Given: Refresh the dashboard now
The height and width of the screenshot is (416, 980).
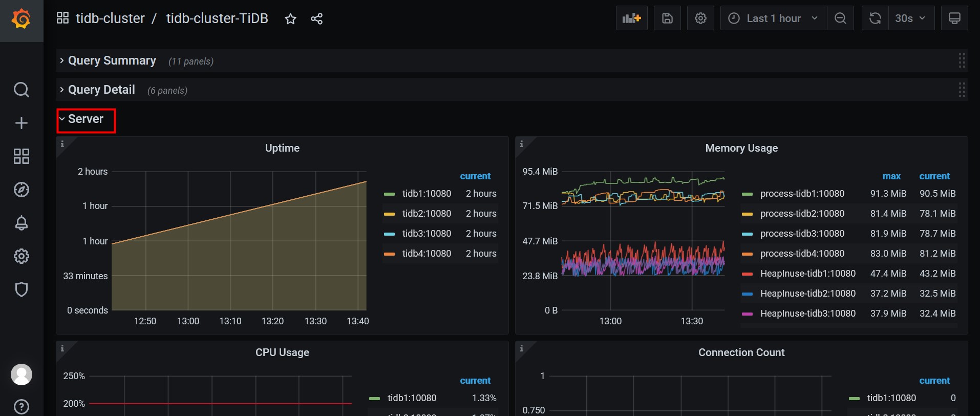Looking at the screenshot, I should pos(876,18).
